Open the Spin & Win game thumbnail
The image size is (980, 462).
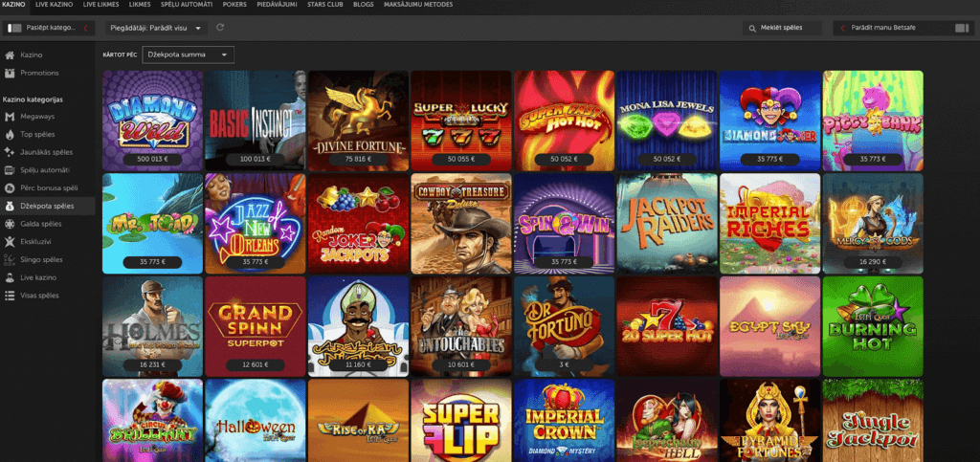coord(565,224)
